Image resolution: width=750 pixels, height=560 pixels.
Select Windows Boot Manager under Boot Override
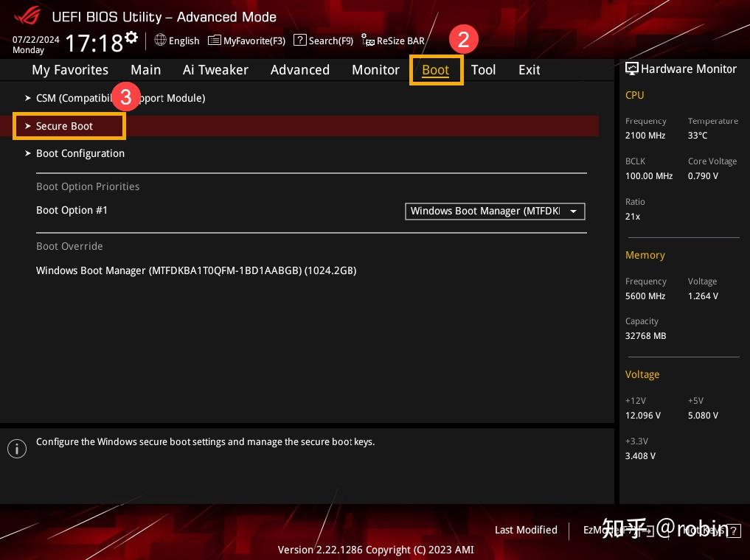(196, 270)
